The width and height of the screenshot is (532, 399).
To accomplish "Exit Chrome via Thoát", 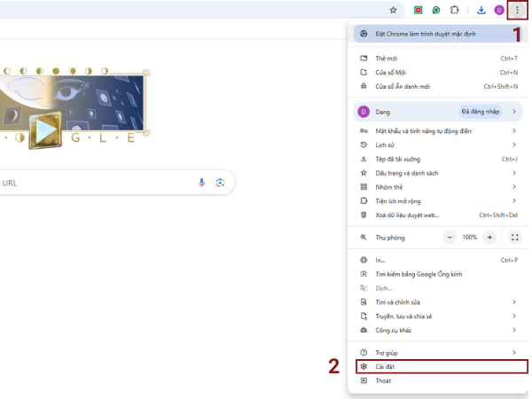I will (x=438, y=381).
